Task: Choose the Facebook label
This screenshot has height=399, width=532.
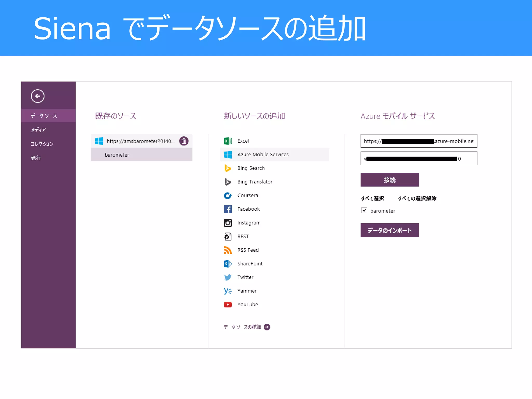Action: 248,209
